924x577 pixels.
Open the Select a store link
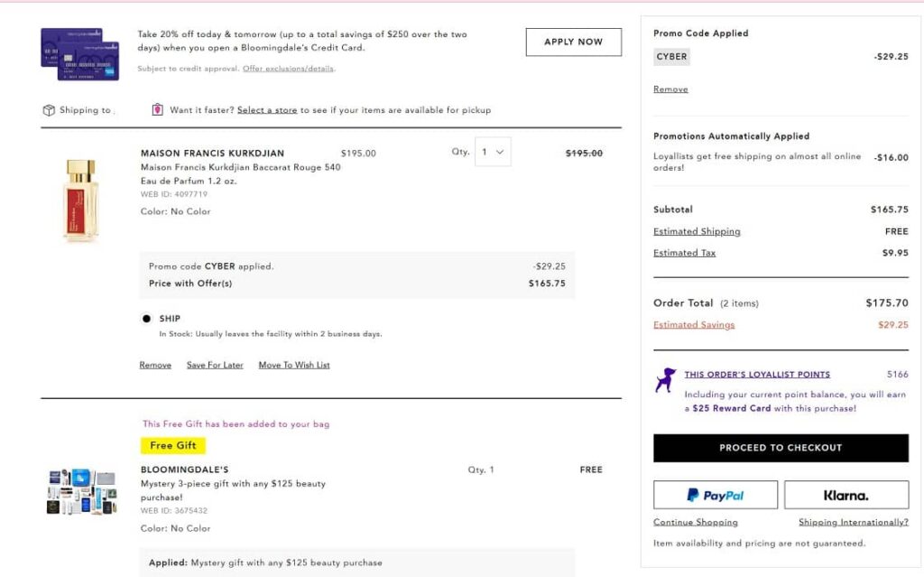267,110
